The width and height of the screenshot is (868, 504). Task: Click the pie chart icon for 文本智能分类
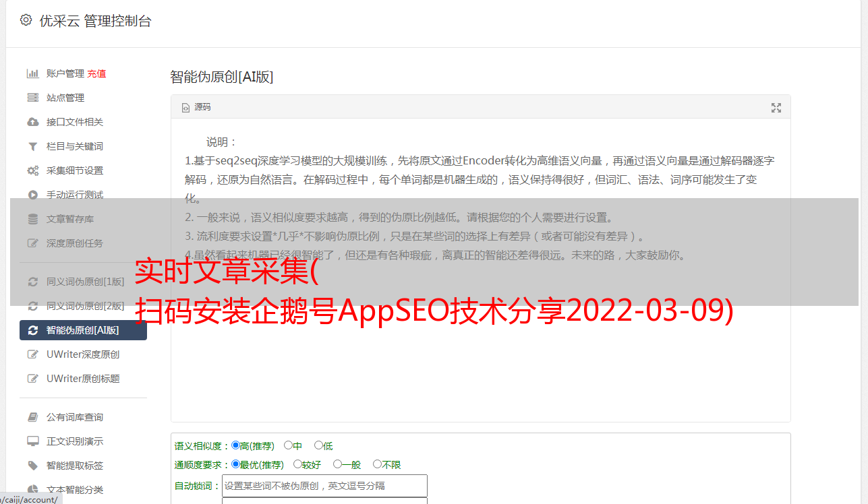tap(32, 490)
